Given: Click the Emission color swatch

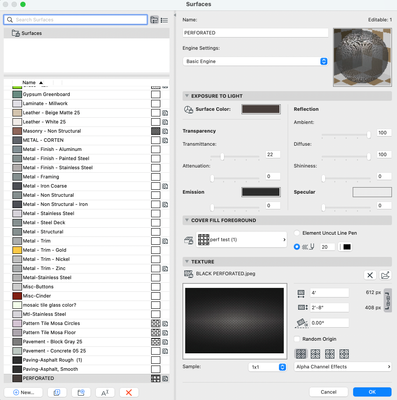Looking at the screenshot, I should coord(261,192).
